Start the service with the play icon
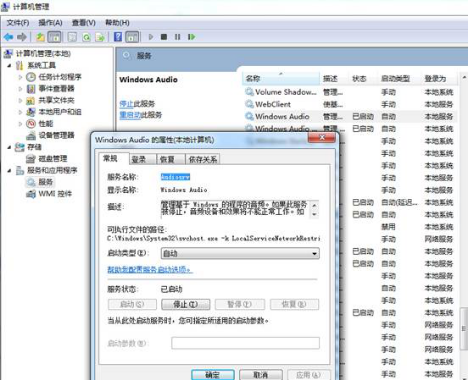Screen dimensions: 468x381 click(151, 37)
